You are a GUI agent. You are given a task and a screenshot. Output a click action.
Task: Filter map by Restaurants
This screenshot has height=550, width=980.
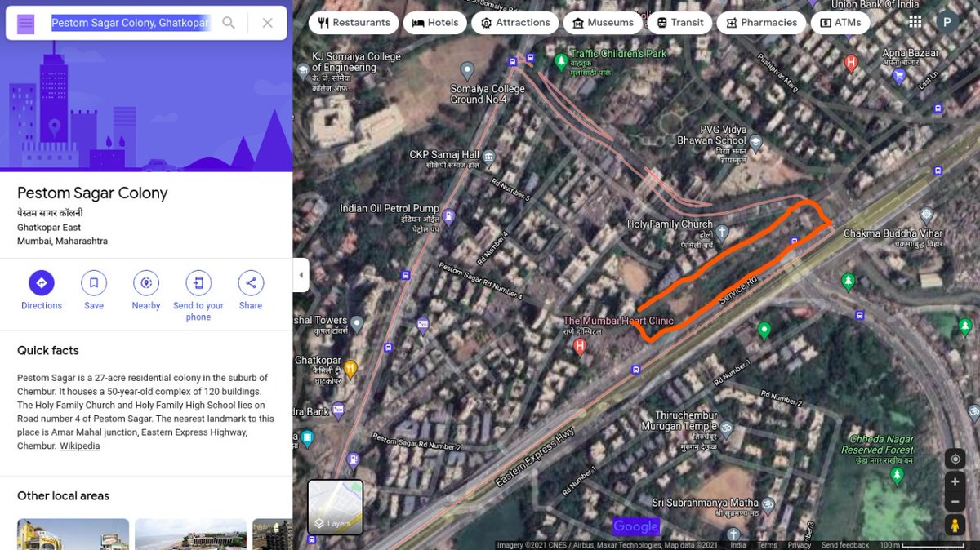[354, 23]
